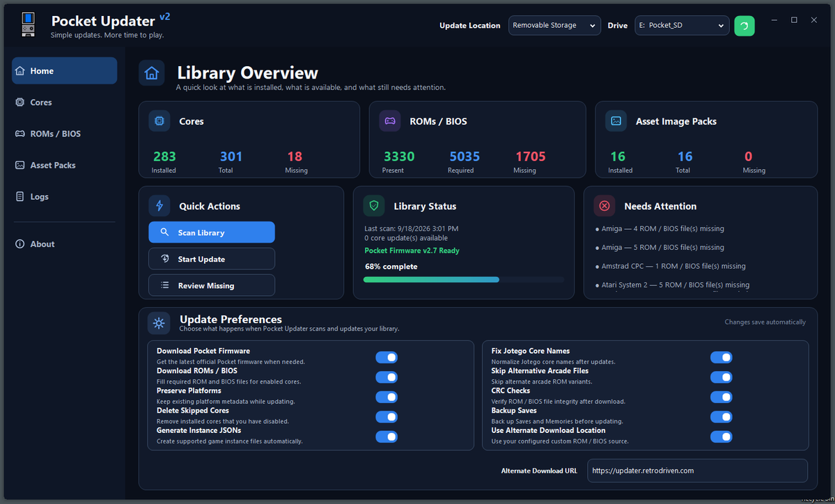
Task: Click the Start Update button
Action: coord(212,259)
